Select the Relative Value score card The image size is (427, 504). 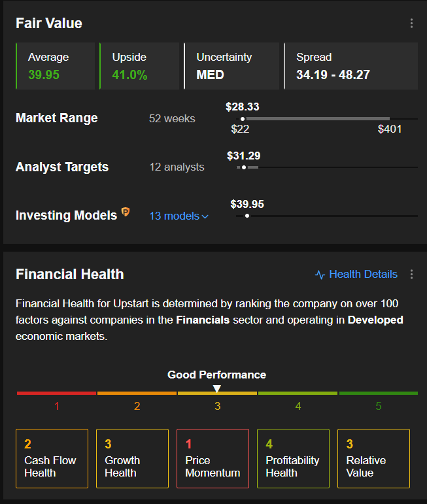pos(373,458)
